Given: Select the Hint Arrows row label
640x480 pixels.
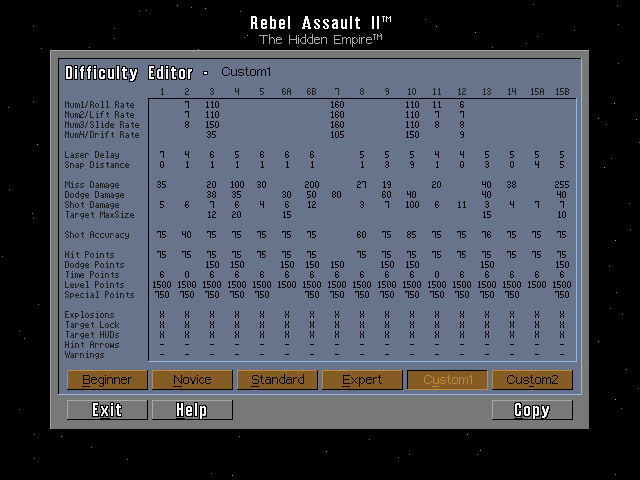Looking at the screenshot, I should [92, 345].
